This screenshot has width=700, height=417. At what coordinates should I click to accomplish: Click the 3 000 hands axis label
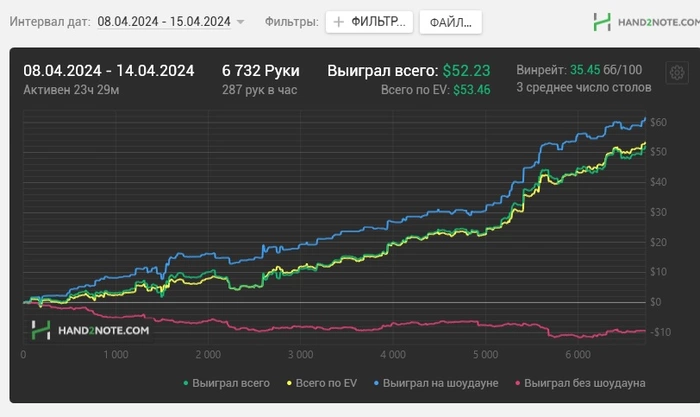(x=300, y=354)
